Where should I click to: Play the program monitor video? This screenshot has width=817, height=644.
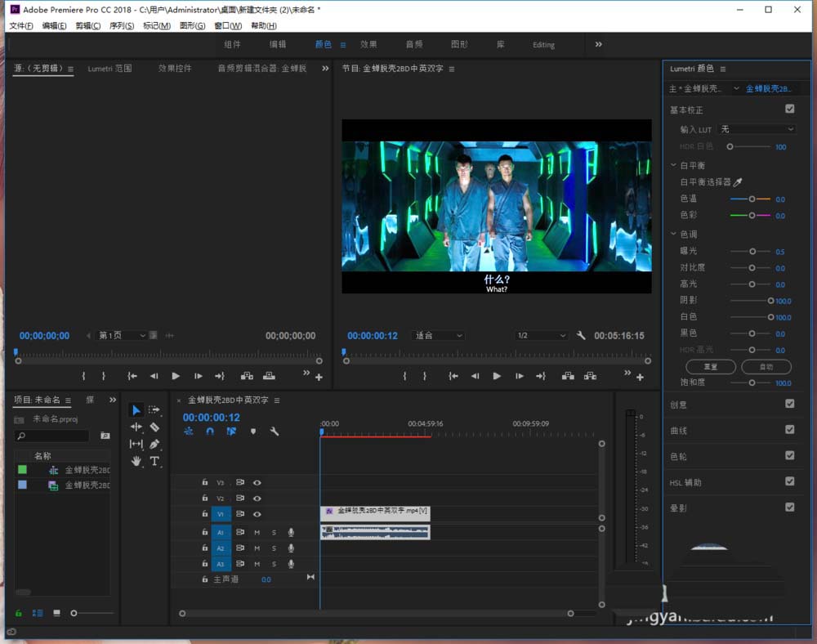[x=497, y=376]
